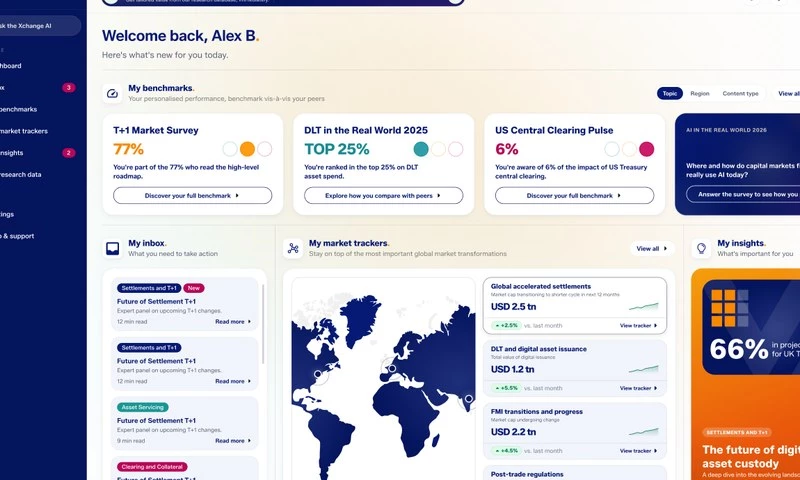Open support in the sidebar
Screen dimensions: 800x480
[x=17, y=236]
